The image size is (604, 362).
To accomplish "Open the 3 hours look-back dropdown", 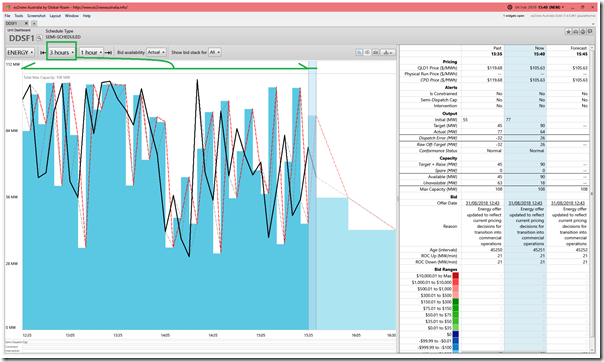I will [61, 52].
